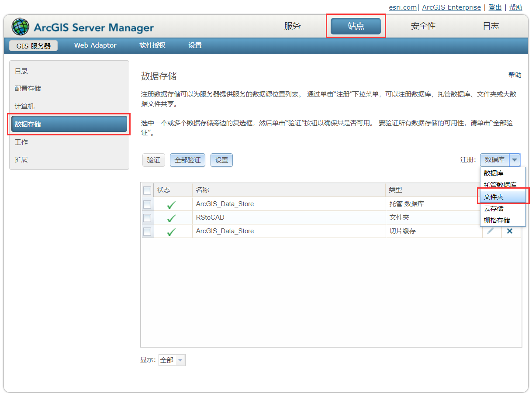
Task: Check the RStoCAD row checkbox
Action: [147, 218]
